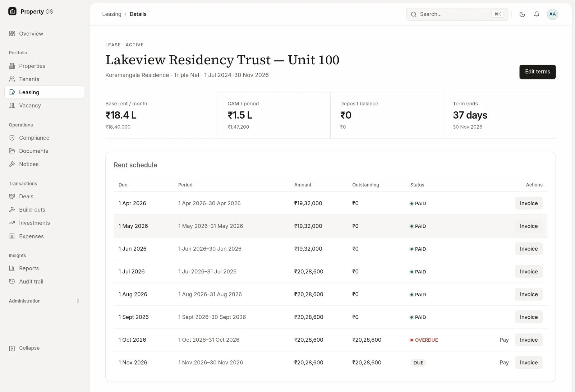Viewport: 575px width, 392px height.
Task: Open Invoice for 1 Nov 2026
Action: tap(529, 363)
